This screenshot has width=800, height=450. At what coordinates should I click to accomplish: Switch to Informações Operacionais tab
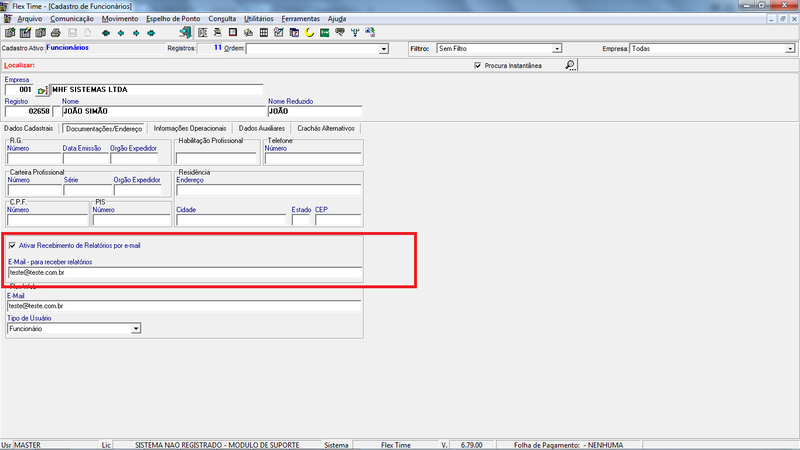(x=190, y=129)
